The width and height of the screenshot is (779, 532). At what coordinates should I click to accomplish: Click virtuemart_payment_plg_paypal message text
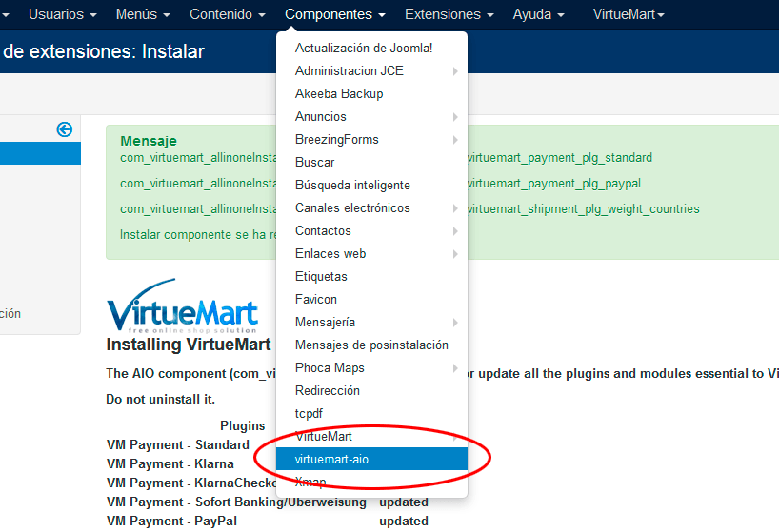554,184
